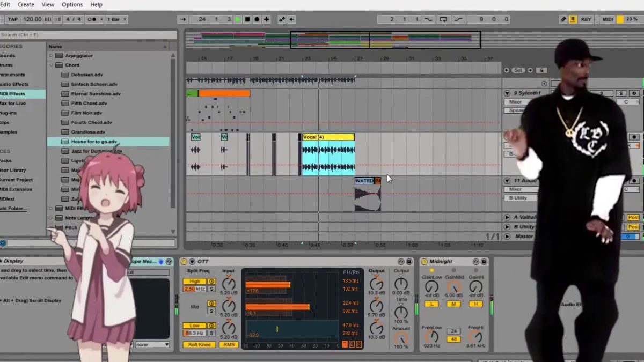The image size is (644, 362).
Task: Toggle Soft Knee in OTT
Action: point(199,345)
